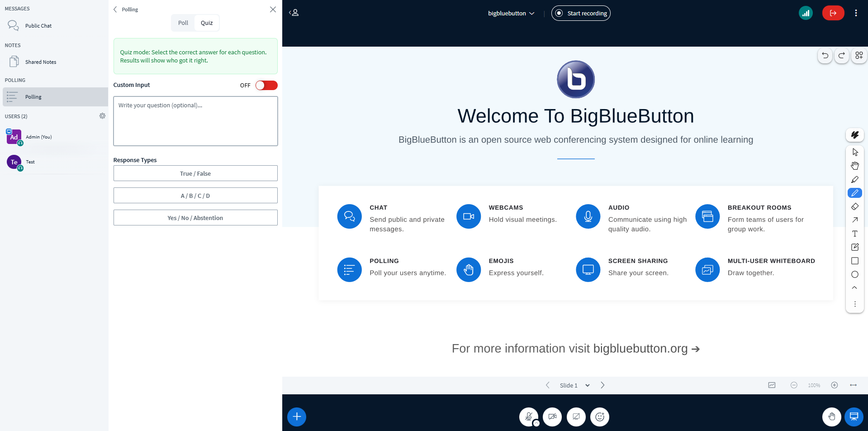
Task: Redo whiteboard action
Action: click(842, 55)
